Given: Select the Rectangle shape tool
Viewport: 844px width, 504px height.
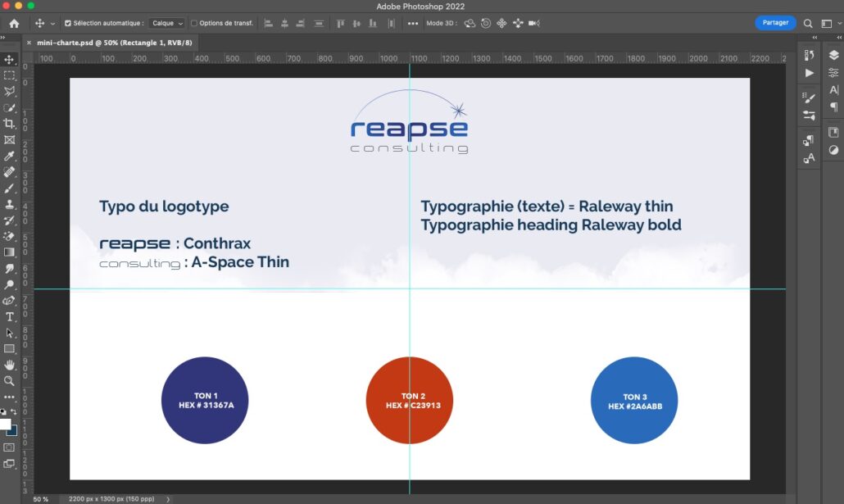Looking at the screenshot, I should pyautogui.click(x=9, y=349).
